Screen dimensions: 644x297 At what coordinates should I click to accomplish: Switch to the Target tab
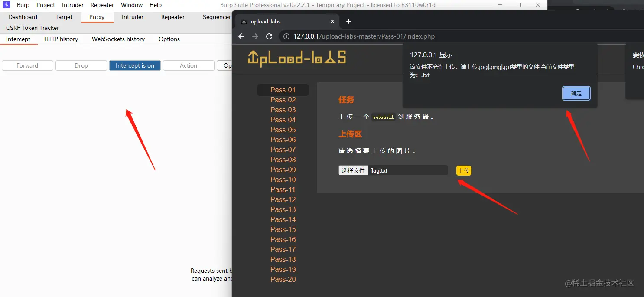pyautogui.click(x=64, y=17)
